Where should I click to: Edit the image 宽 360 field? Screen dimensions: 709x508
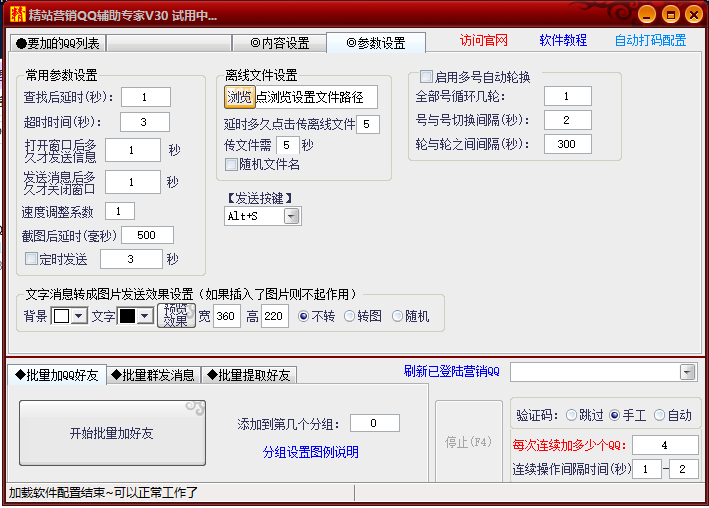[x=226, y=316]
